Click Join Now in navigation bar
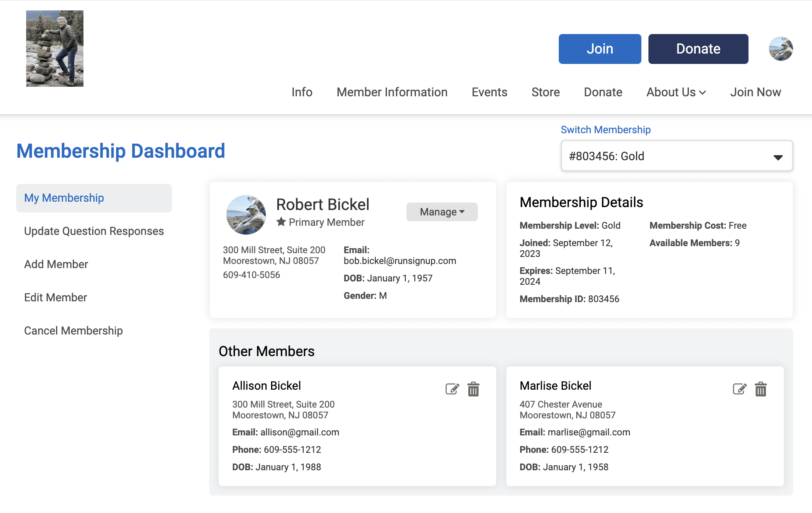 [x=755, y=92]
